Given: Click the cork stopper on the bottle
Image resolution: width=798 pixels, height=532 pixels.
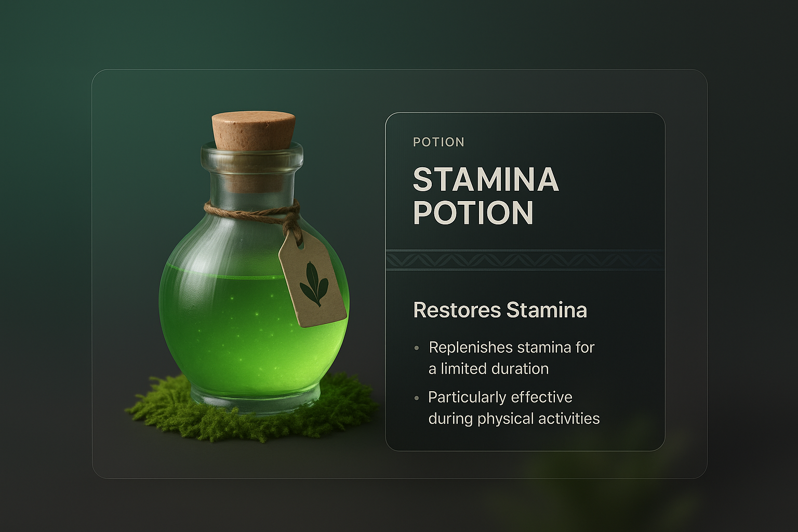Looking at the screenshot, I should 254,129.
